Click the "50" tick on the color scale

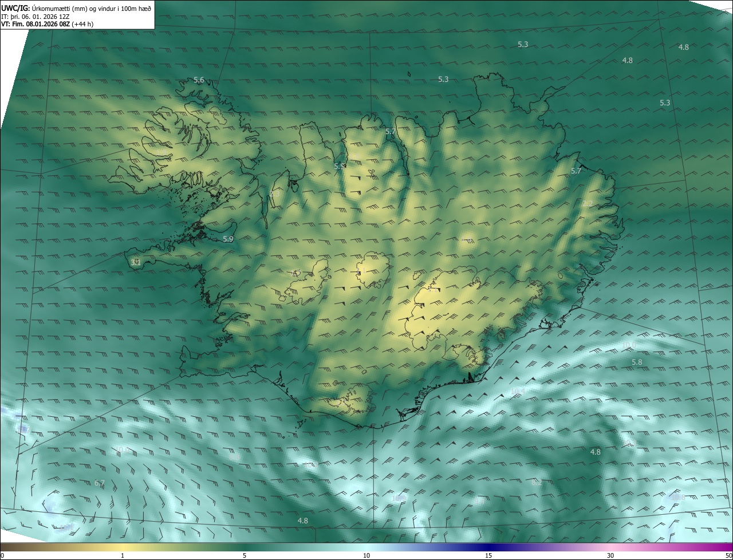click(728, 555)
